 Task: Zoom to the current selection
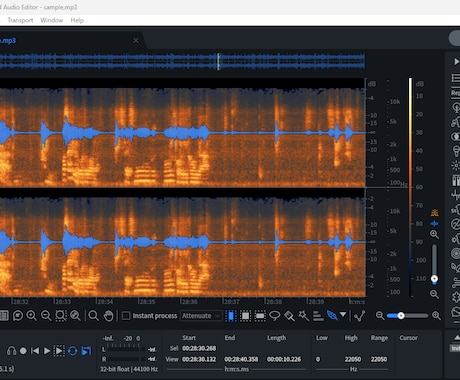pyautogui.click(x=61, y=315)
